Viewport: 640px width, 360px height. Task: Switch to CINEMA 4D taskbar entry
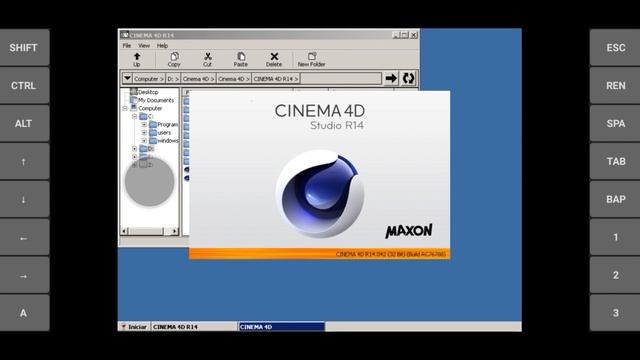point(282,327)
